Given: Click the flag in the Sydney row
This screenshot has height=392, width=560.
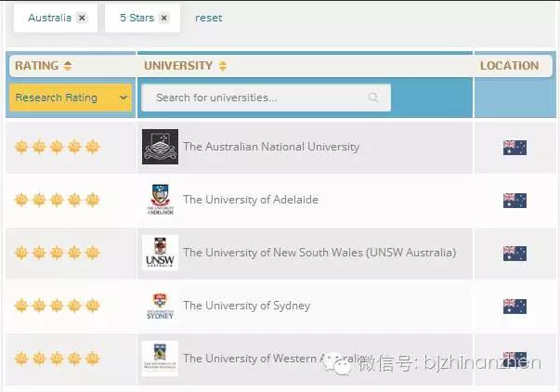Looking at the screenshot, I should [514, 307].
